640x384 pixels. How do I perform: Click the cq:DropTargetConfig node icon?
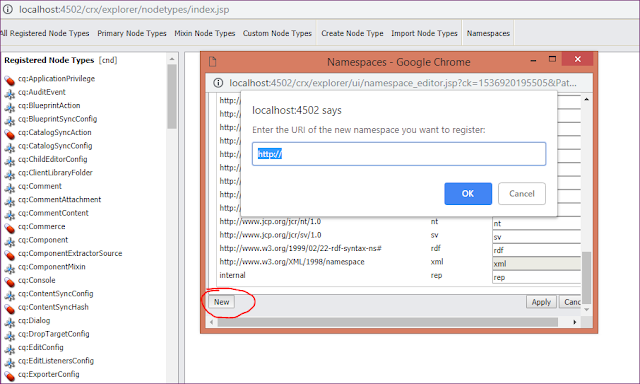coord(9,336)
